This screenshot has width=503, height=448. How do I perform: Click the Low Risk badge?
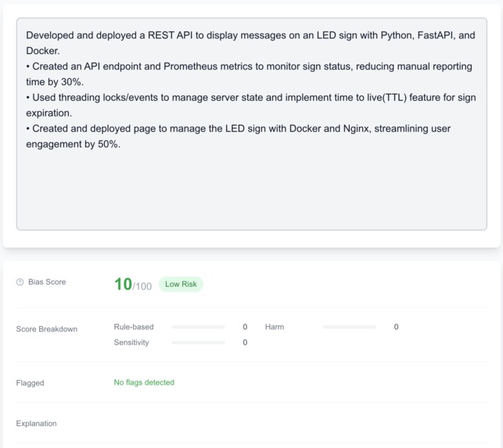point(181,284)
